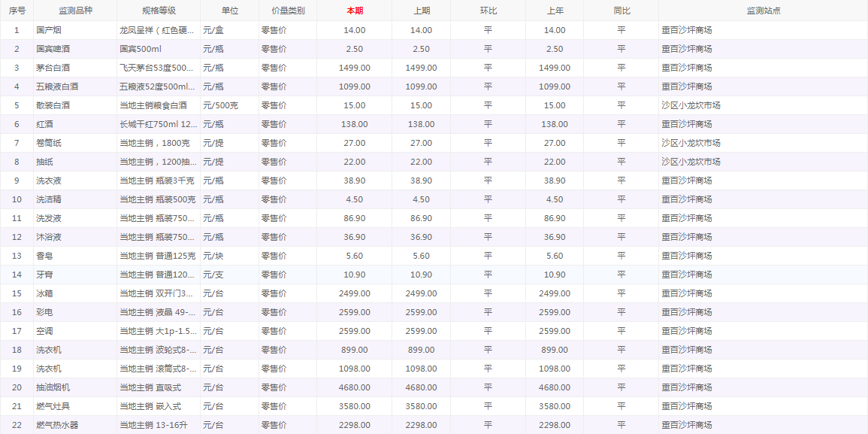Click the 序号 column header
This screenshot has width=868, height=434.
tap(17, 11)
